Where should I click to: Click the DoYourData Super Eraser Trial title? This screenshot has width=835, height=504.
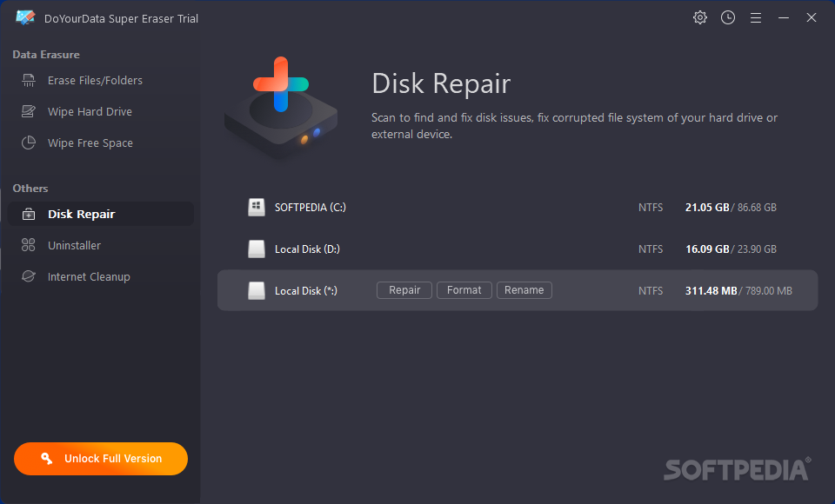[x=121, y=18]
